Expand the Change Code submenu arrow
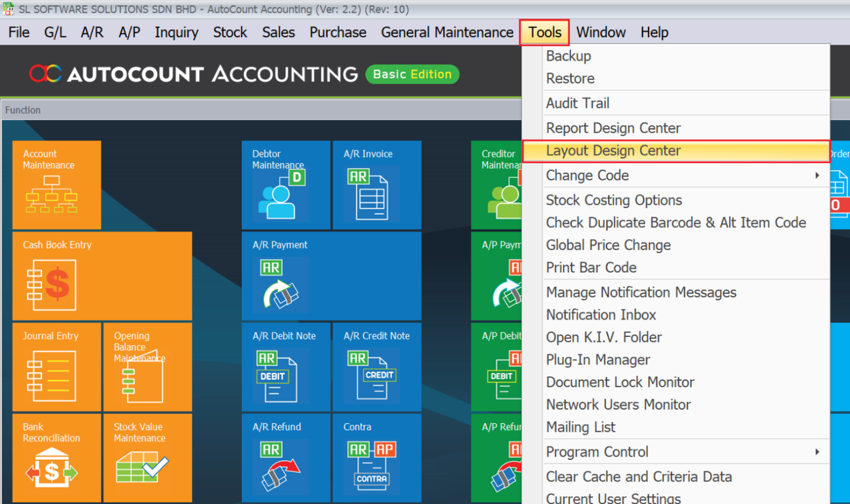 [817, 175]
